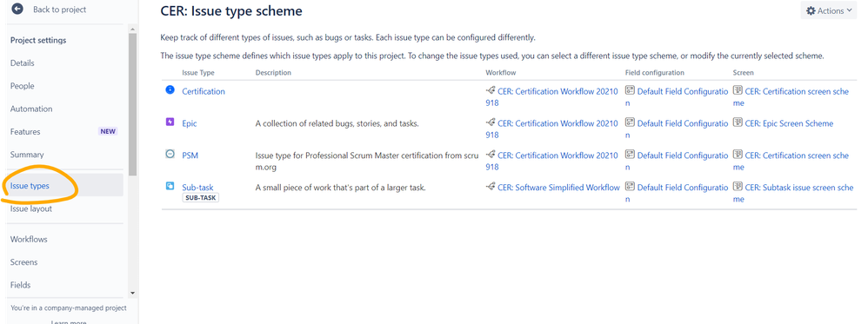Open the PSM issue type link
The width and height of the screenshot is (868, 324).
[190, 155]
